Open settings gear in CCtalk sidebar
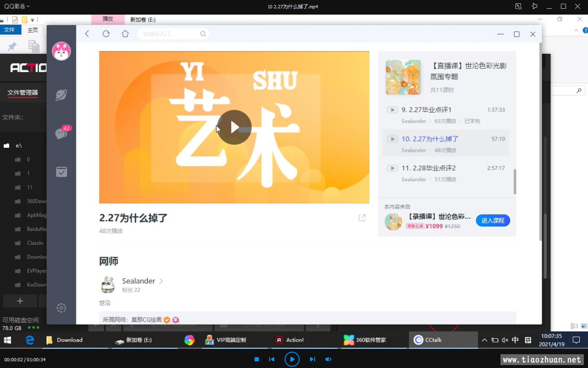 (61, 308)
